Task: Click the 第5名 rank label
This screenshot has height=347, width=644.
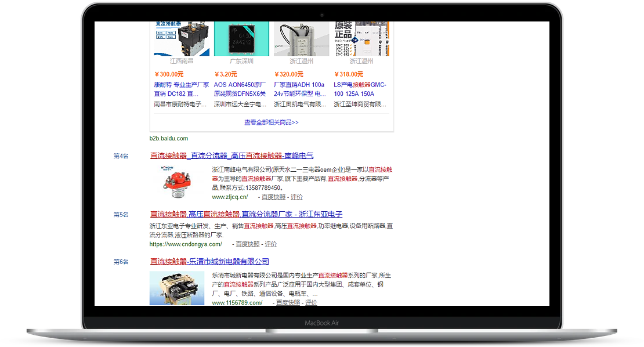Action: point(121,215)
